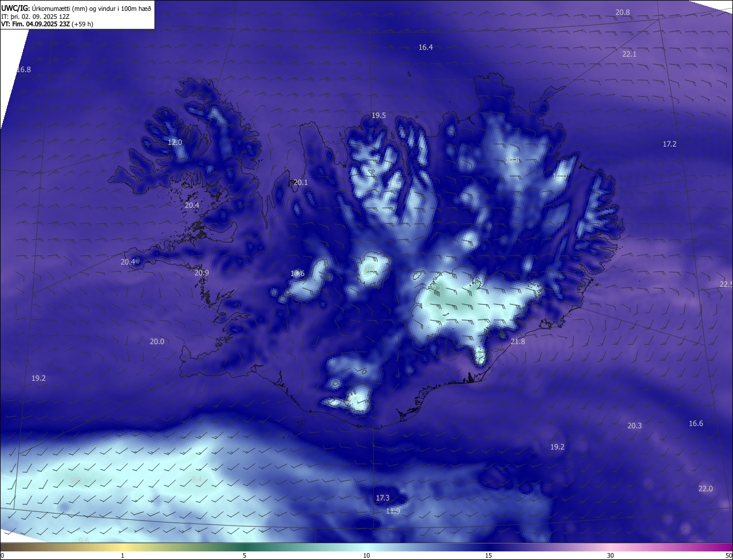Image resolution: width=733 pixels, height=560 pixels.
Task: Click the title 'Úrkomumætti (mm) og vindur í 100m hæð'
Action: (91, 8)
